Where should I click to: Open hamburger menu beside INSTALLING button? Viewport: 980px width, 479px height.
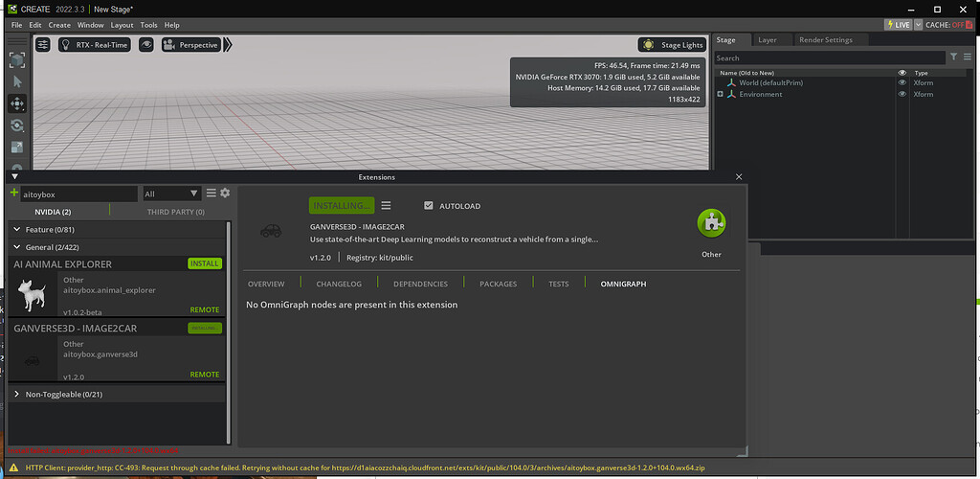tap(387, 206)
